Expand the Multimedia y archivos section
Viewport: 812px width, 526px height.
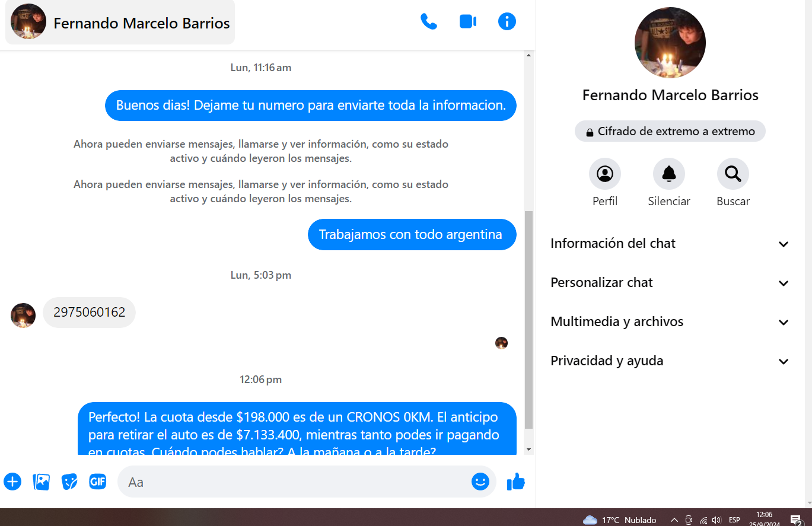click(670, 322)
